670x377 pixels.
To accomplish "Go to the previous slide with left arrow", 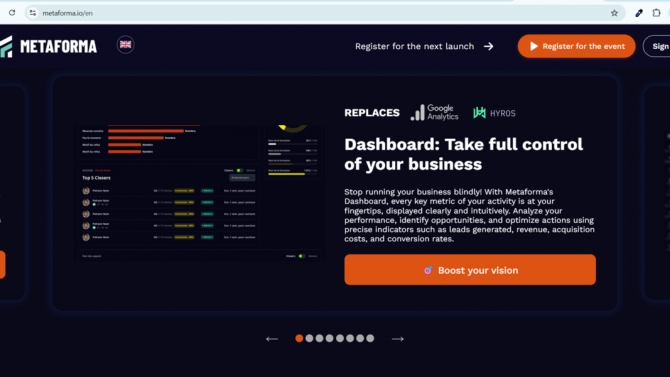I will (272, 339).
